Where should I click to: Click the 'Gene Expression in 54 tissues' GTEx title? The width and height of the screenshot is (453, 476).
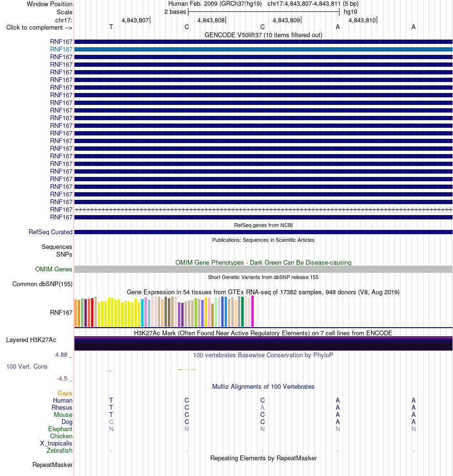pos(263,292)
